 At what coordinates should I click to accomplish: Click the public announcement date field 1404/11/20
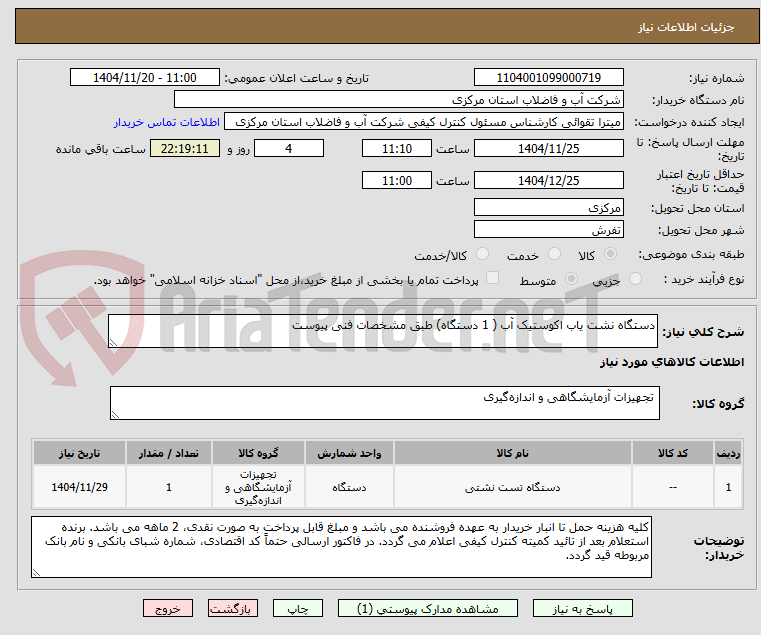(145, 78)
